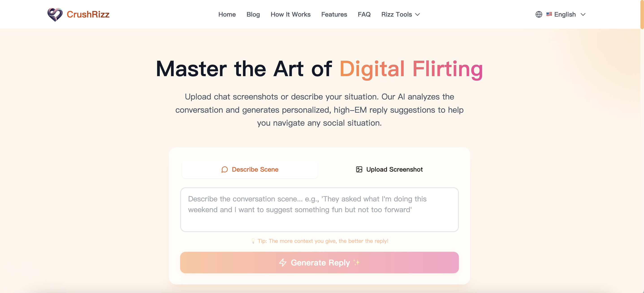
Task: Expand the Rizz Tools dropdown chevron
Action: [417, 15]
